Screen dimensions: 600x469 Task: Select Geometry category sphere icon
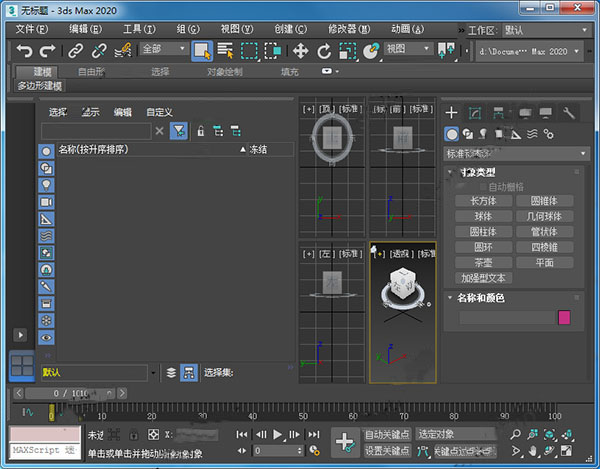452,134
